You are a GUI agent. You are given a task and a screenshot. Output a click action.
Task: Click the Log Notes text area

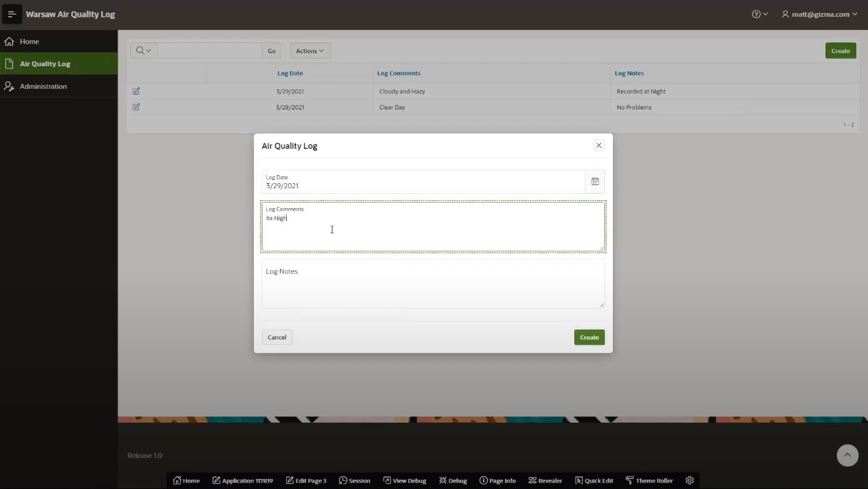click(433, 284)
